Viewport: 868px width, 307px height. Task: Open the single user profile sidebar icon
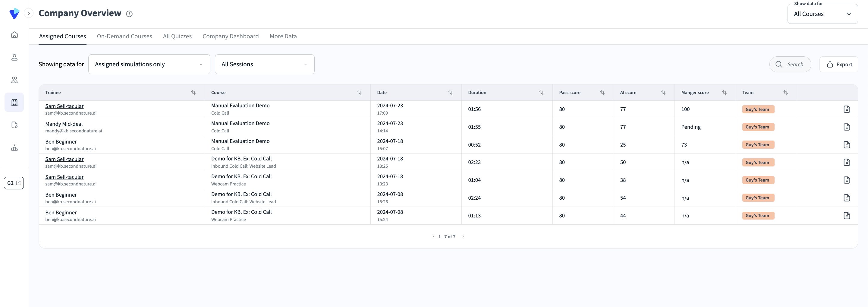tap(14, 58)
